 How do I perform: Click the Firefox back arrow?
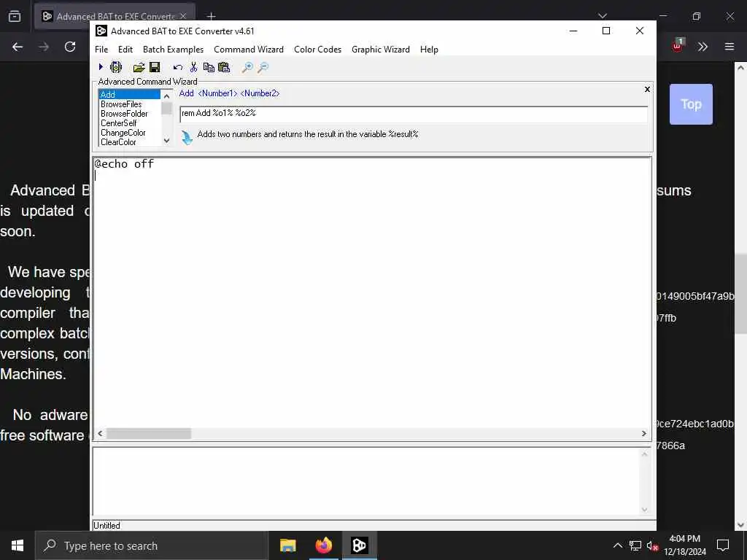click(x=18, y=47)
